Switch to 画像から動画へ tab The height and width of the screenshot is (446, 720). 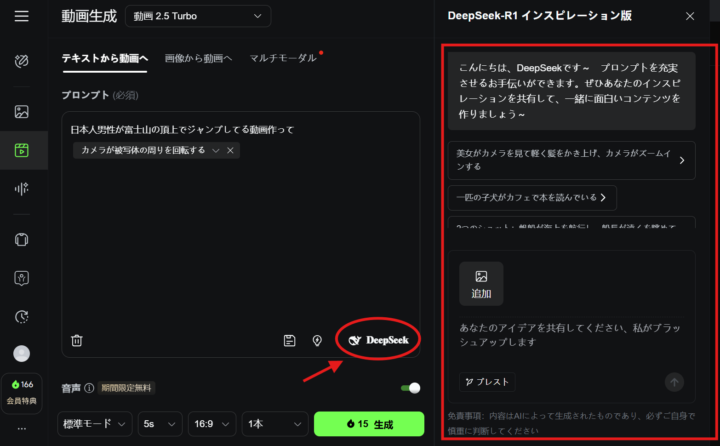[198, 58]
